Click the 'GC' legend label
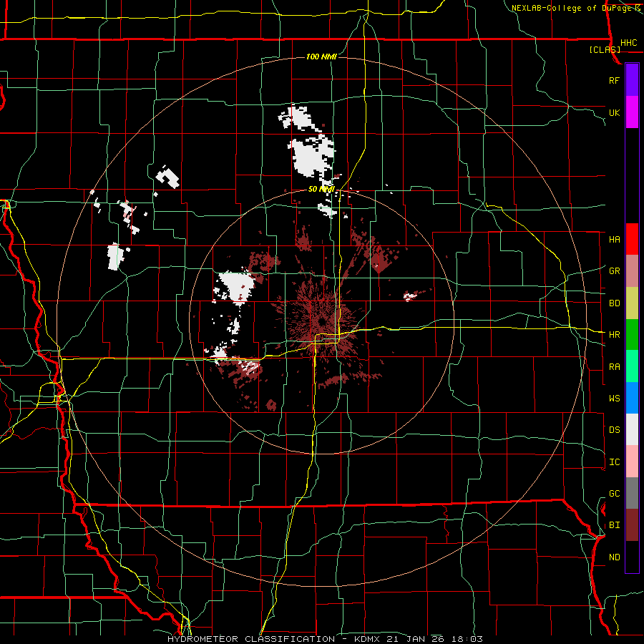The width and height of the screenshot is (644, 644). point(614,493)
